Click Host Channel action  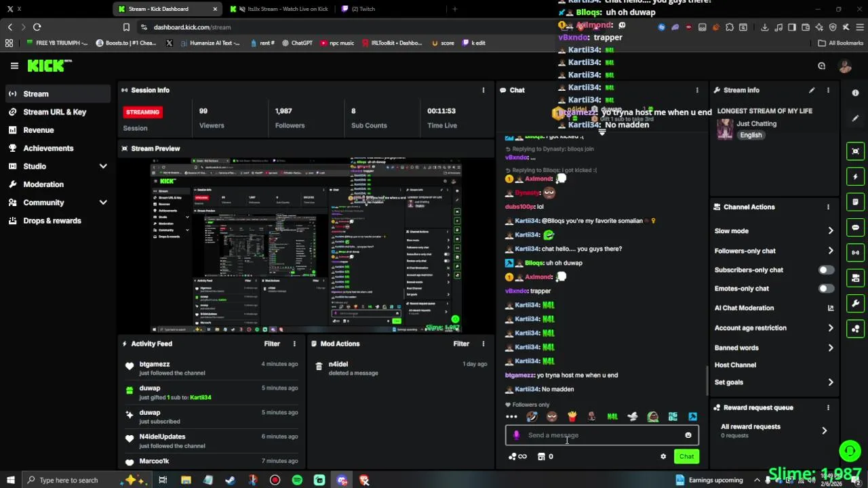(735, 365)
